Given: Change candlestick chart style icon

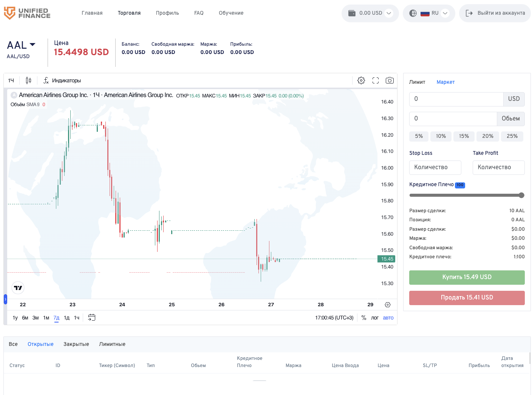Looking at the screenshot, I should [28, 80].
